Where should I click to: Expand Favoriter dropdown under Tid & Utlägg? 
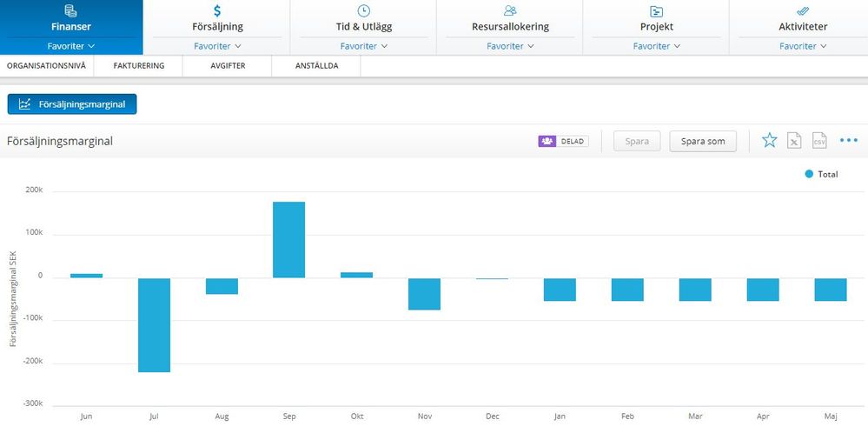[x=364, y=46]
